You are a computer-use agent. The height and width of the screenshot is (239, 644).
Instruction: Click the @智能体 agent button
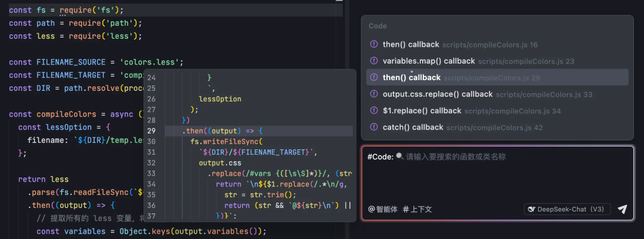[383, 209]
